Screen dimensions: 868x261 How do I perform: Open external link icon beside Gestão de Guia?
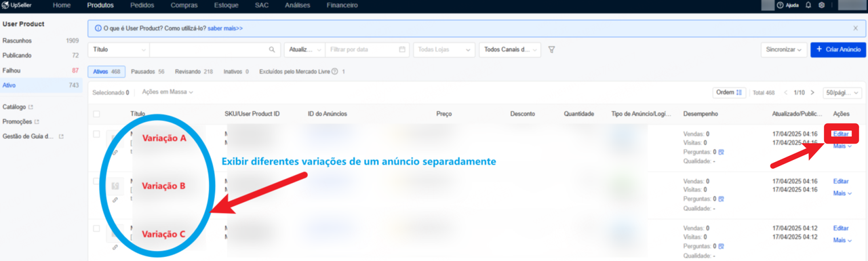click(61, 136)
